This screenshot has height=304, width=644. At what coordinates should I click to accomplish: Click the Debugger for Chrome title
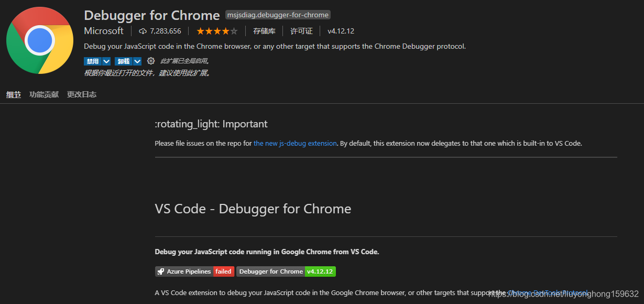(152, 15)
